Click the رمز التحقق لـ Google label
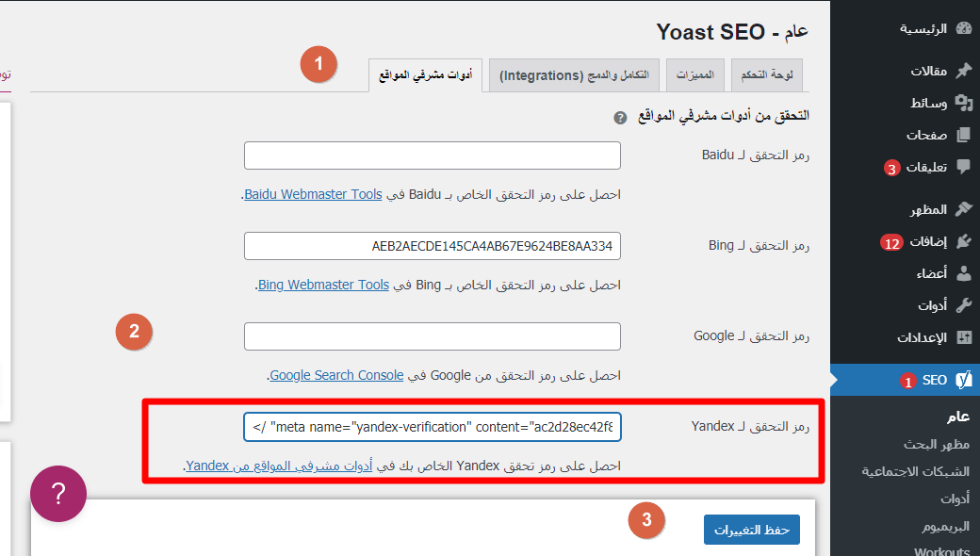980x556 pixels. (x=751, y=336)
